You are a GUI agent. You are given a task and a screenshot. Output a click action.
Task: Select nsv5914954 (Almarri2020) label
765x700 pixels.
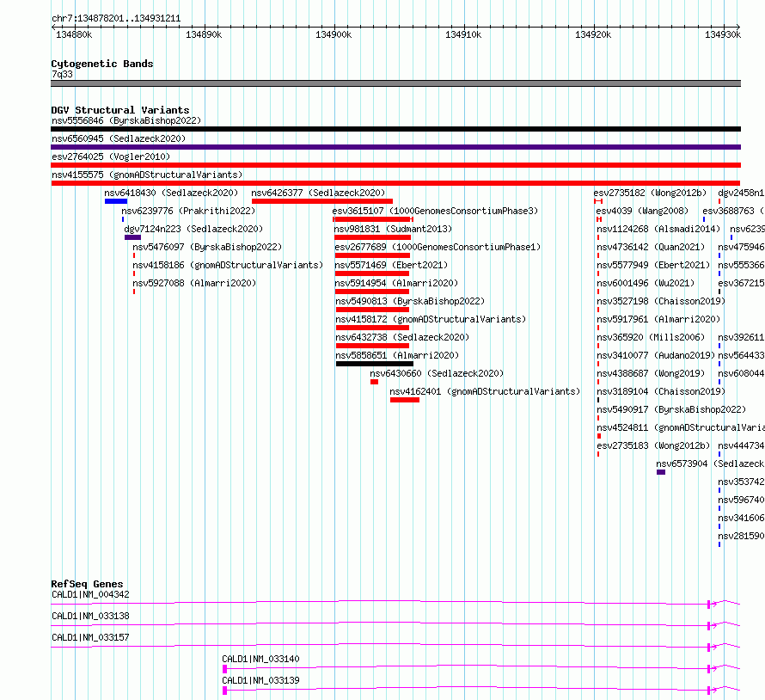tap(396, 283)
